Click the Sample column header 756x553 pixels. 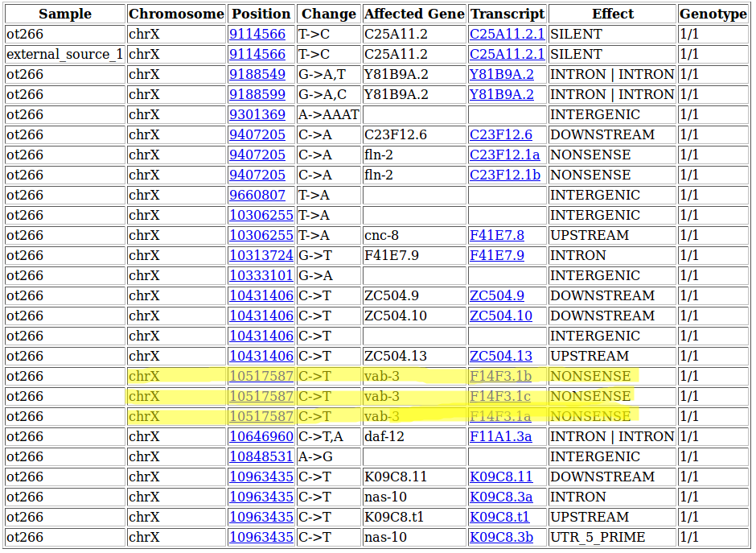coord(65,14)
